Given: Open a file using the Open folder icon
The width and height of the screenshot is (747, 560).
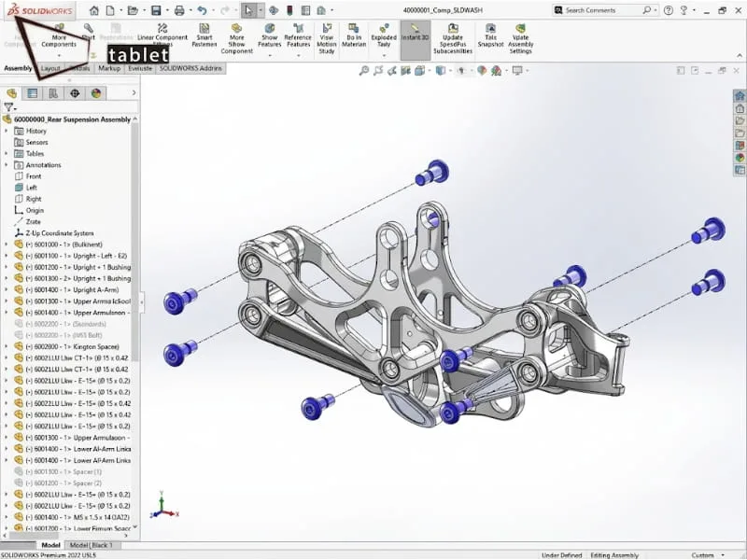Looking at the screenshot, I should click(133, 10).
